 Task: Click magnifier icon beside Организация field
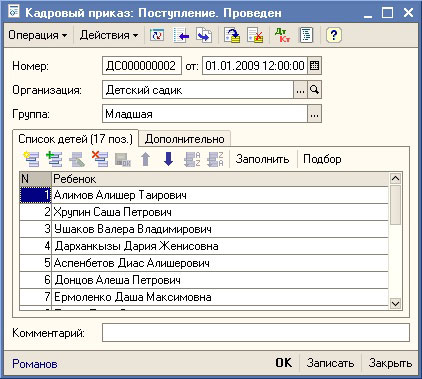(x=314, y=90)
